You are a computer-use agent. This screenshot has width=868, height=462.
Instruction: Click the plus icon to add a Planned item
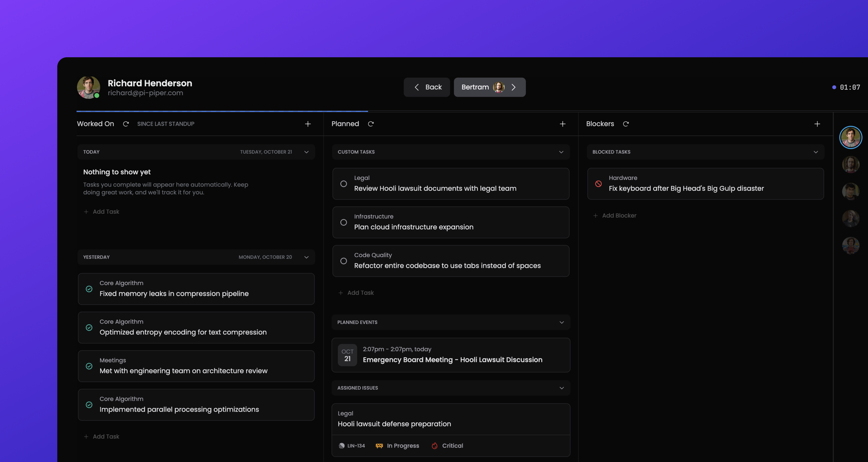pos(562,124)
